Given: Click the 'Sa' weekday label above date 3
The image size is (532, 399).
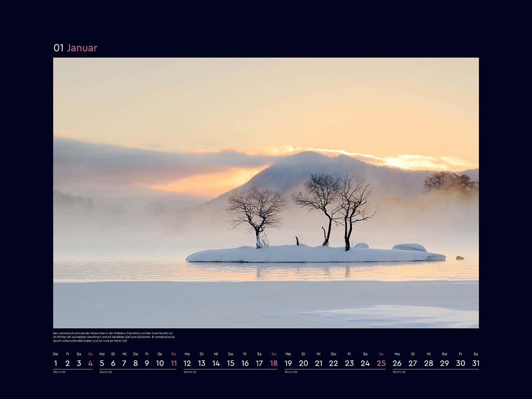Looking at the screenshot, I should tap(79, 354).
